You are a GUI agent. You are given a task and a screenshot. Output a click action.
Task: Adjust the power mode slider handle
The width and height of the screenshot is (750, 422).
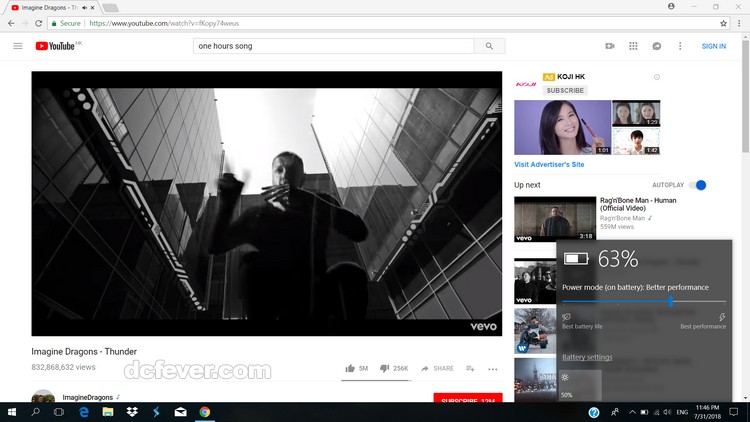[x=671, y=301]
